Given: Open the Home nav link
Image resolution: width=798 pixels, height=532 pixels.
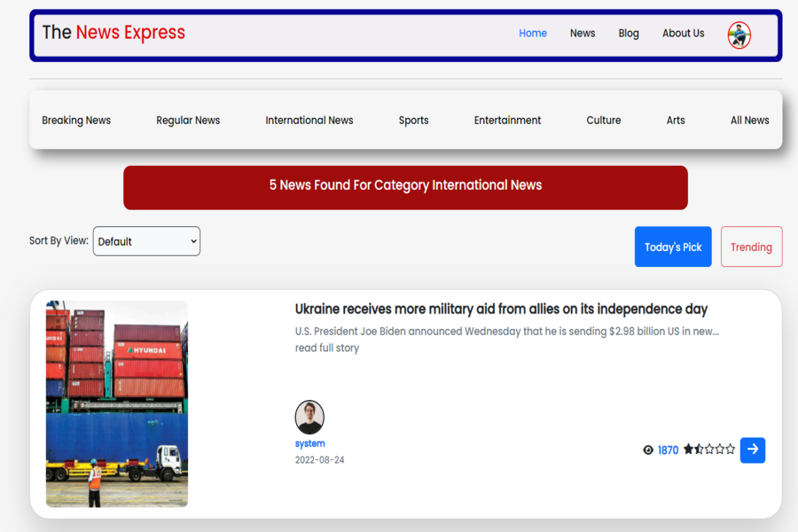Looking at the screenshot, I should click(533, 34).
